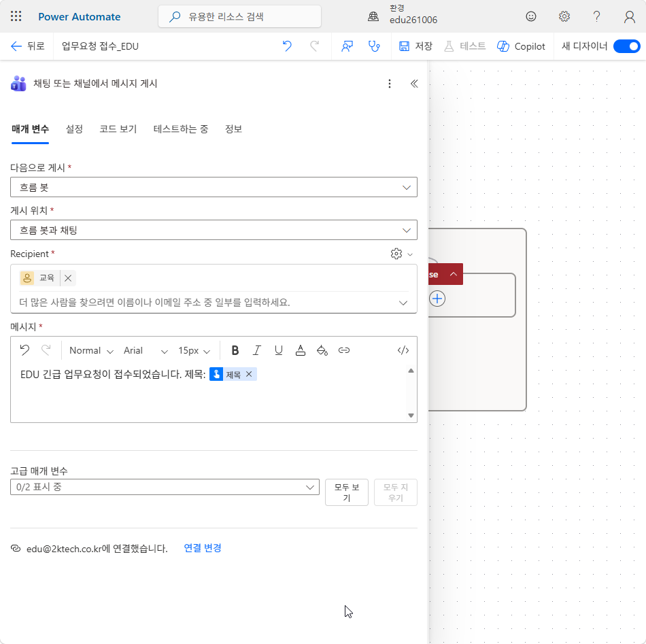Click the message scrollbar down arrow

[x=411, y=416]
